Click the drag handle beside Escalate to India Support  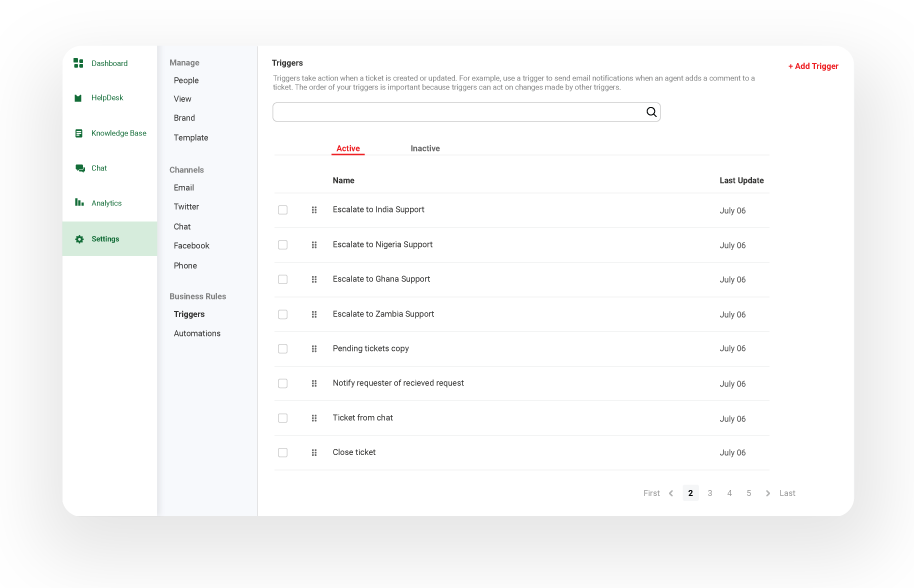click(314, 209)
